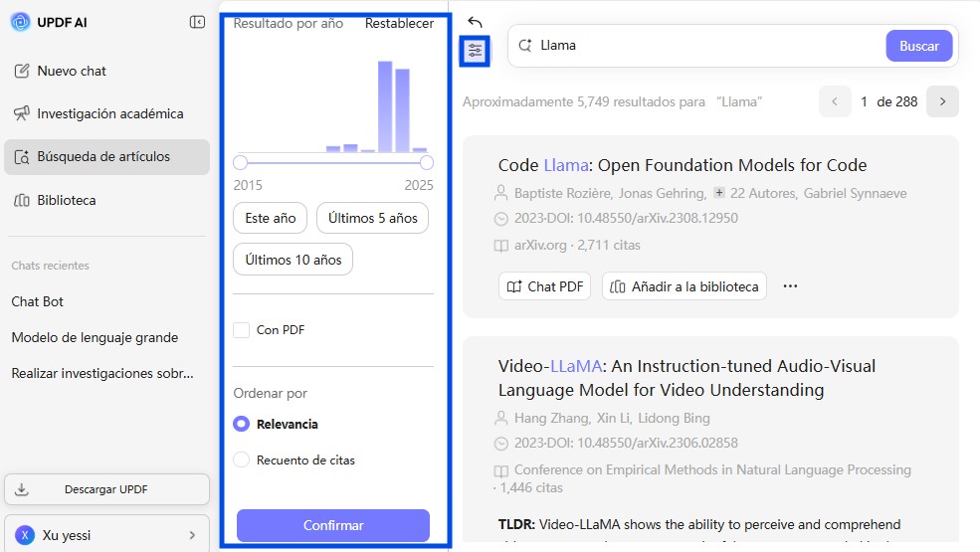Screen dimensions: 980x552
Task: Click Restablecer to reset filters
Action: 399,23
